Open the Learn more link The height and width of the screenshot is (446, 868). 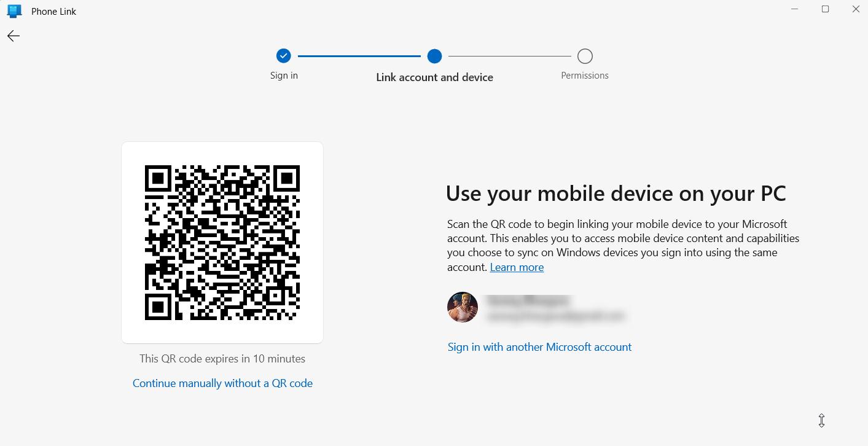(x=517, y=267)
